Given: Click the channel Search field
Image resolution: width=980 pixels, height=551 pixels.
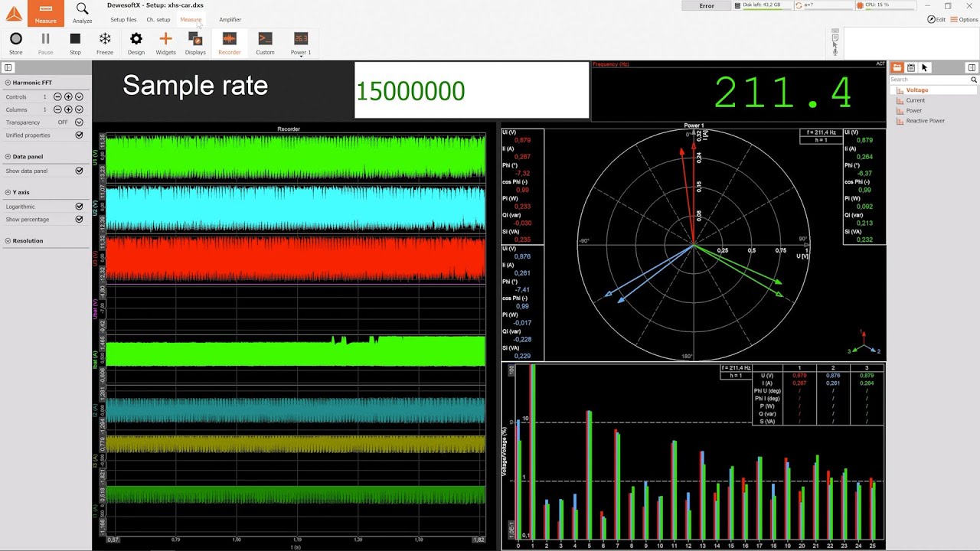Looking at the screenshot, I should coord(929,80).
